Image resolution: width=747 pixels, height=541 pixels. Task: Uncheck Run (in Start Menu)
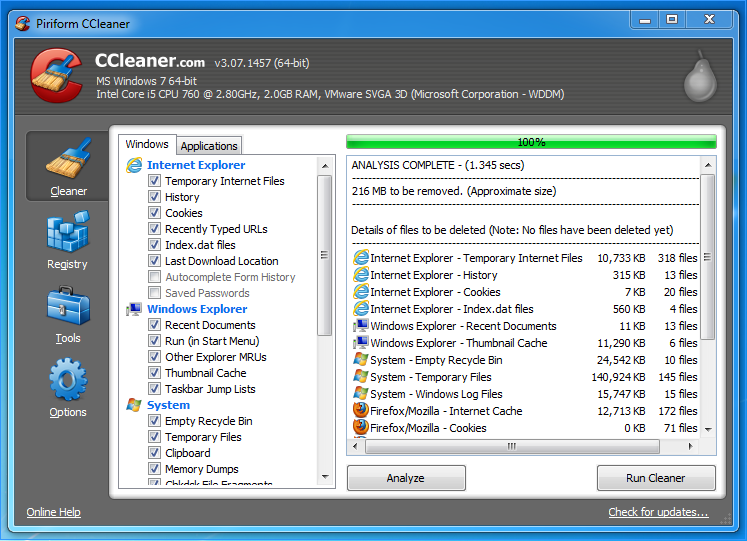154,341
